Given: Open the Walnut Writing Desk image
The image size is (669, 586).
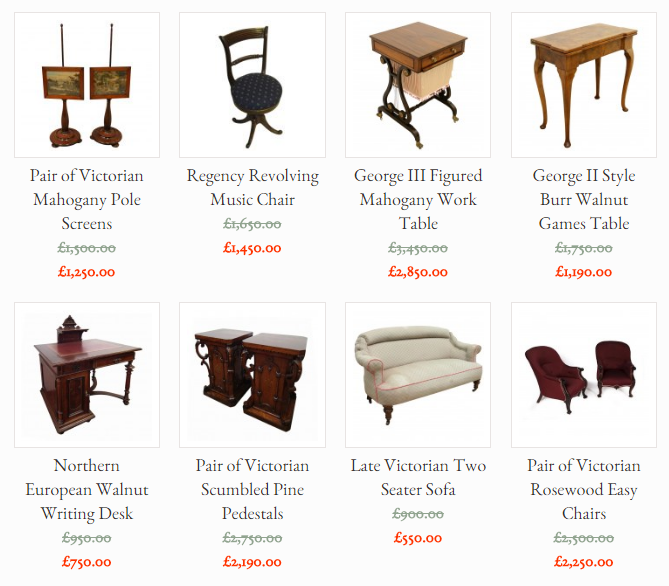Looking at the screenshot, I should 87,375.
